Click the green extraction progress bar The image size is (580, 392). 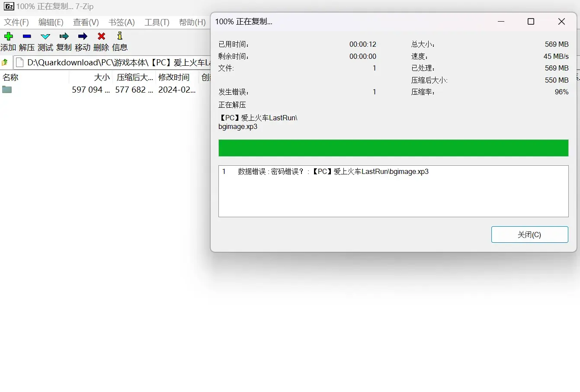click(x=393, y=148)
